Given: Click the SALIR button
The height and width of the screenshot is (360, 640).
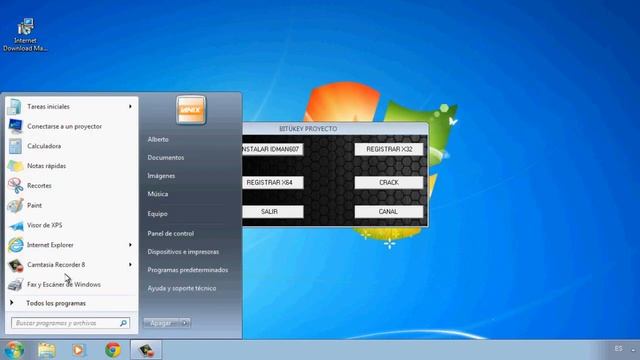Looking at the screenshot, I should [x=273, y=212].
